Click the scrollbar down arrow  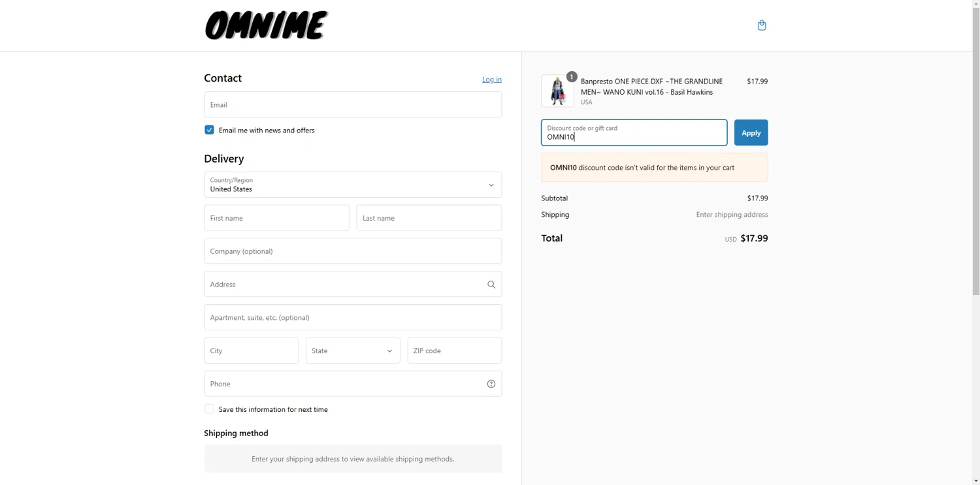[976, 481]
